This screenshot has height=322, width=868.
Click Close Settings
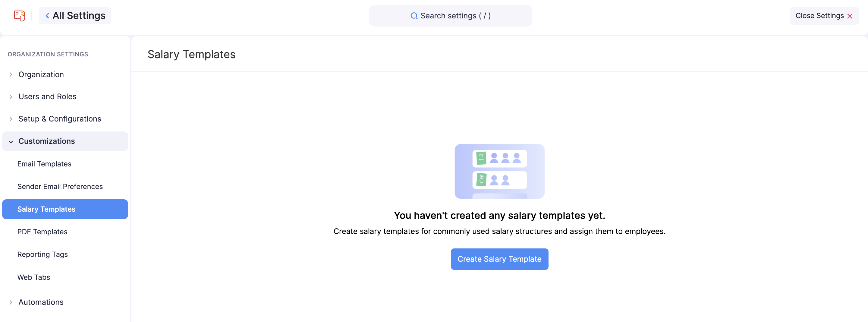(819, 15)
